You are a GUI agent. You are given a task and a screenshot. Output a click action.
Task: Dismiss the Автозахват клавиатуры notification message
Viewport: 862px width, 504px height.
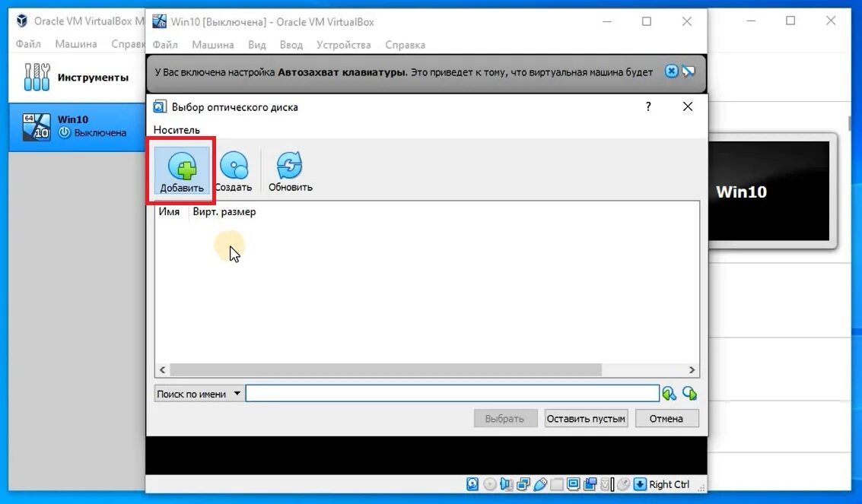(x=671, y=71)
